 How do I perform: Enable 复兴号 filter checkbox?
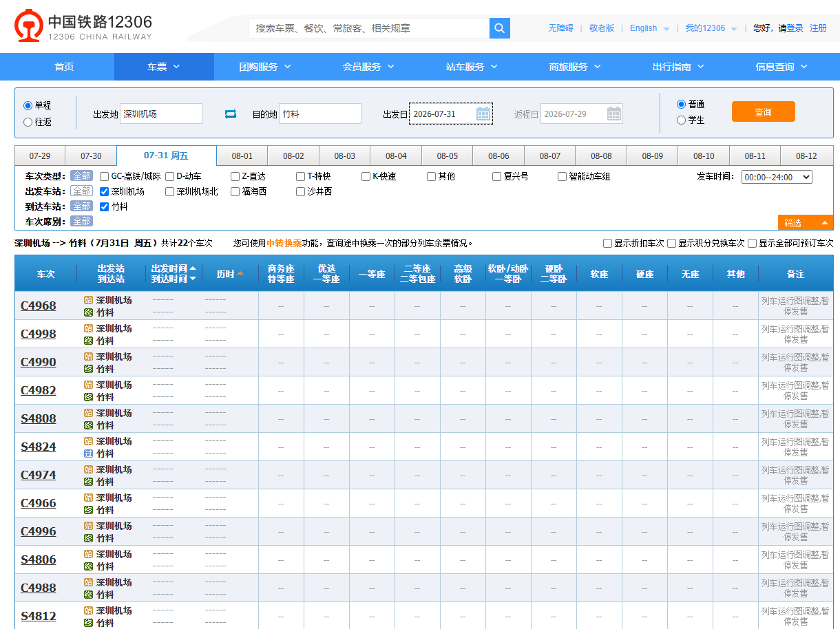[x=497, y=176]
